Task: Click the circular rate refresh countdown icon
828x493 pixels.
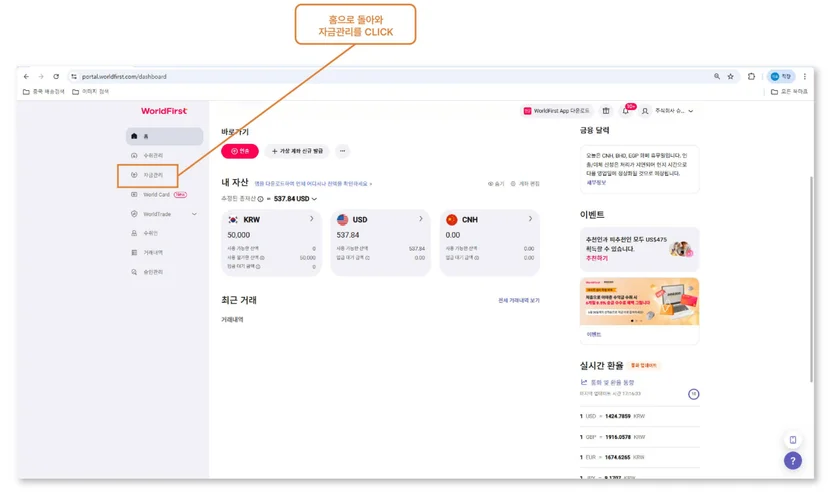Action: coord(693,394)
